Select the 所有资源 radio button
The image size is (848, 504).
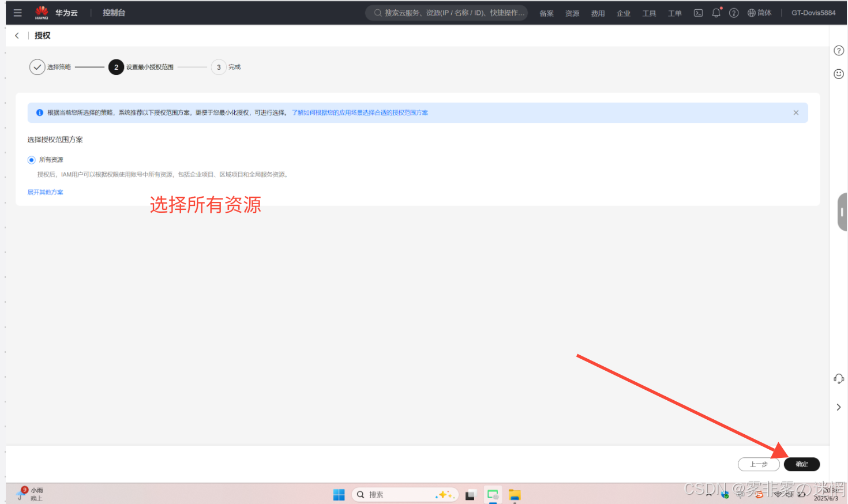pos(32,160)
